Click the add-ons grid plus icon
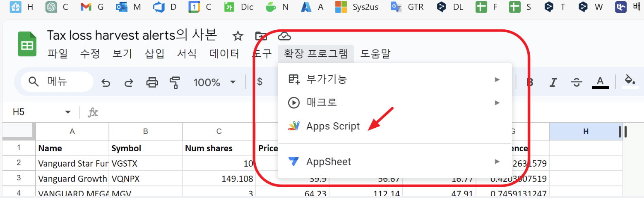644x198 pixels. 293,79
